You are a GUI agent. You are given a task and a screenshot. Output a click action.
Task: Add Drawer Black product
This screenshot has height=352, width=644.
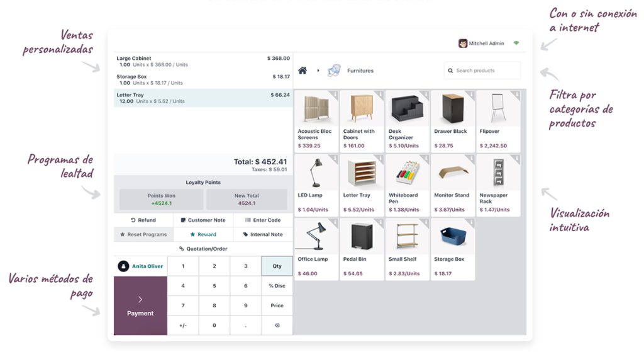pyautogui.click(x=453, y=122)
